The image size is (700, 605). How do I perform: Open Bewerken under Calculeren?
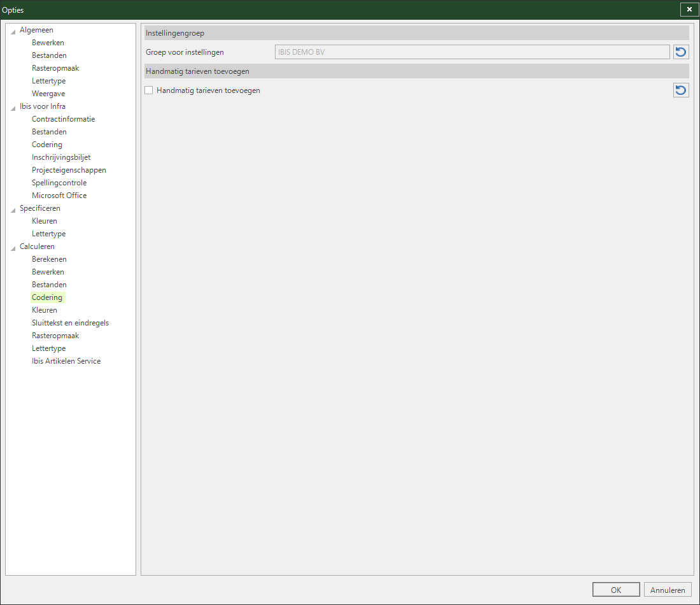click(x=48, y=272)
